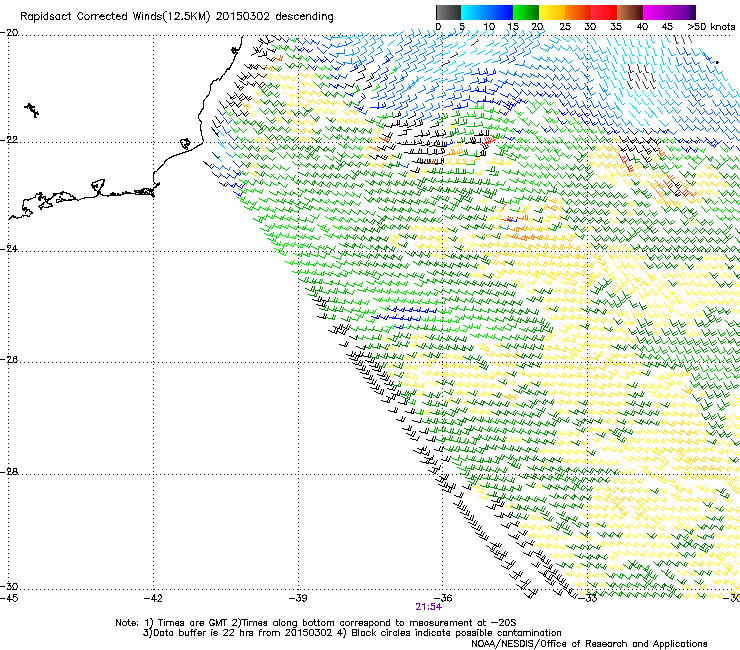Click the -22 latitude axis label
Viewport: 740px width, 650px height.
9,140
